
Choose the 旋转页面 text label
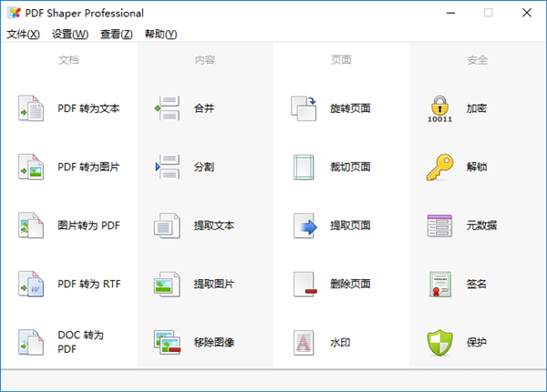(350, 108)
